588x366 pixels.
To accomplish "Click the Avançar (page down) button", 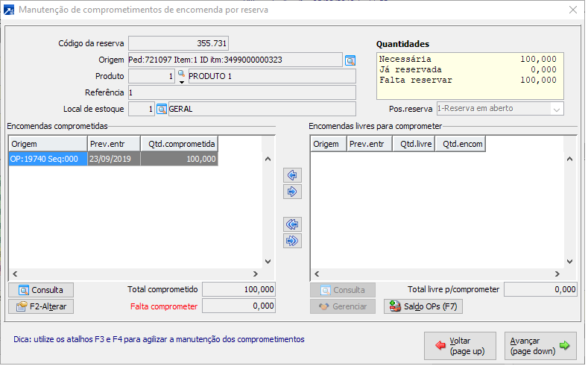I will tap(540, 346).
